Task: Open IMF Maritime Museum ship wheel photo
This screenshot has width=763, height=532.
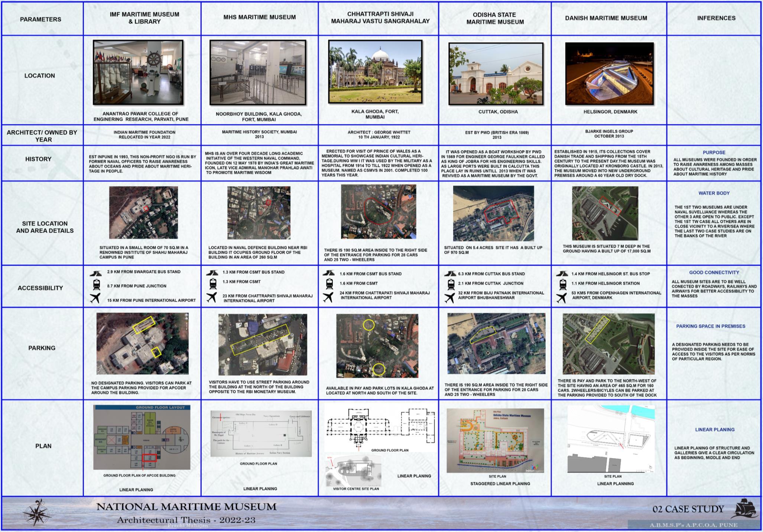Action: (138, 72)
